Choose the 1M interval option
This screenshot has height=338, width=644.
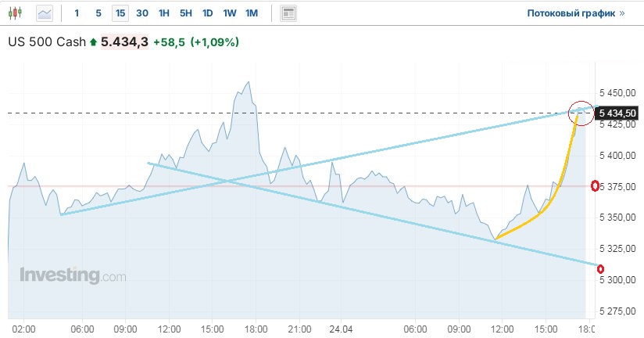(x=251, y=13)
